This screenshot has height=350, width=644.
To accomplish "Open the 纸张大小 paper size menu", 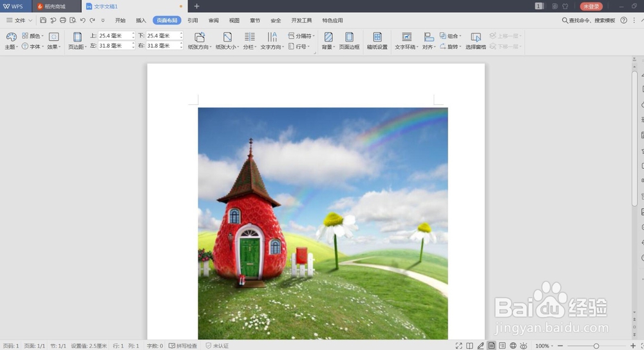I will pyautogui.click(x=227, y=41).
